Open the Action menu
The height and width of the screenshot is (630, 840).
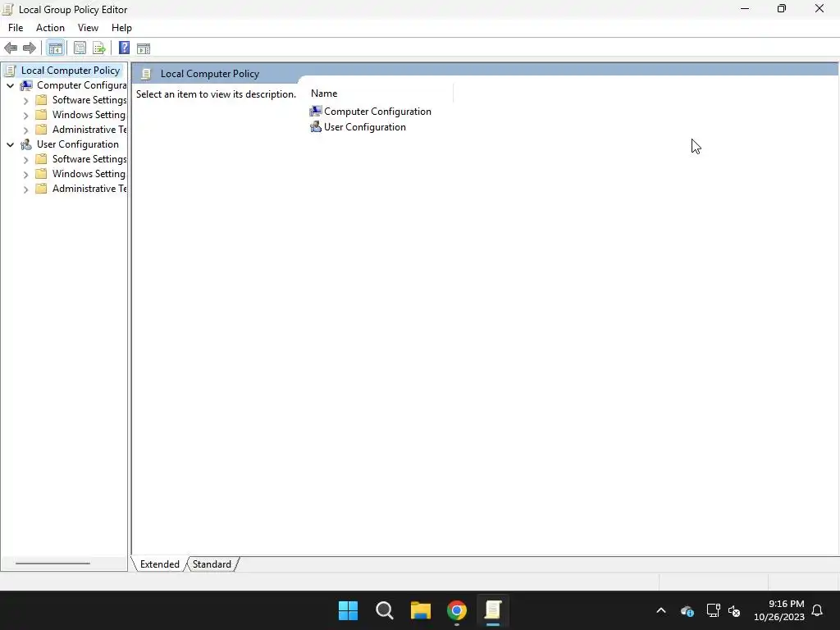point(50,28)
